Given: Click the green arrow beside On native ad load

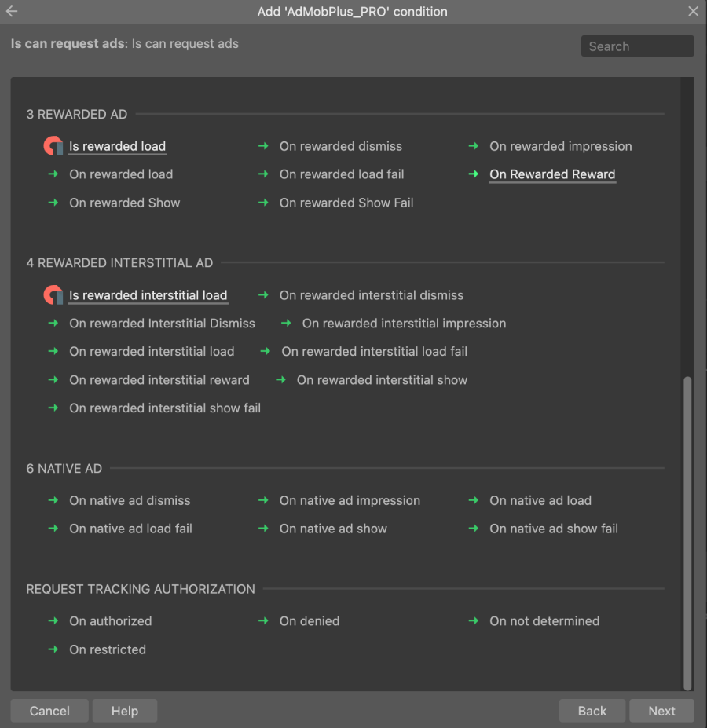Looking at the screenshot, I should (473, 500).
